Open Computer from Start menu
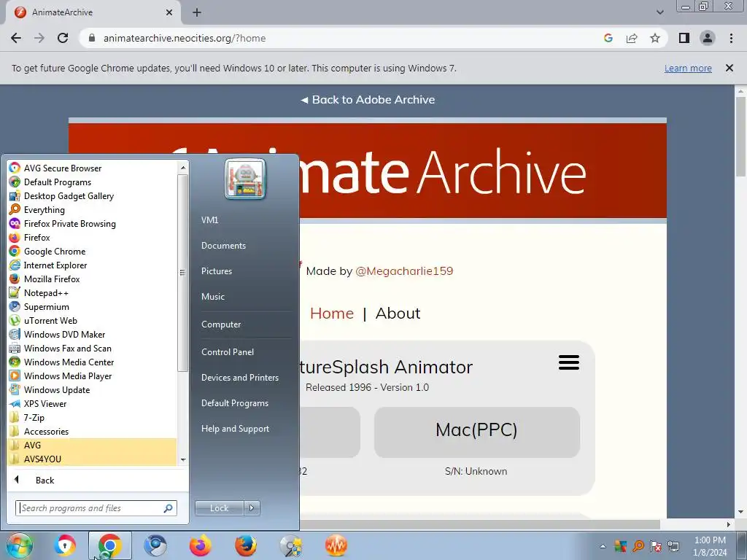 pos(221,324)
